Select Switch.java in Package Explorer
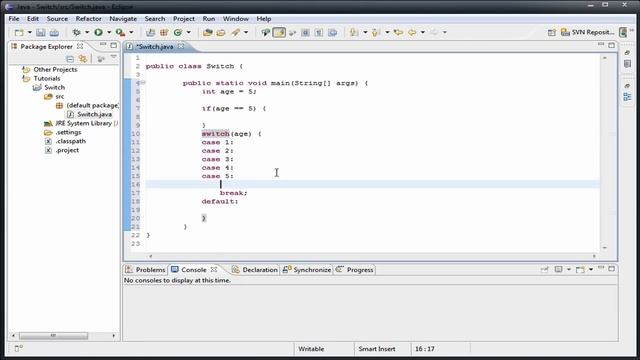The width and height of the screenshot is (640, 360). [89, 114]
